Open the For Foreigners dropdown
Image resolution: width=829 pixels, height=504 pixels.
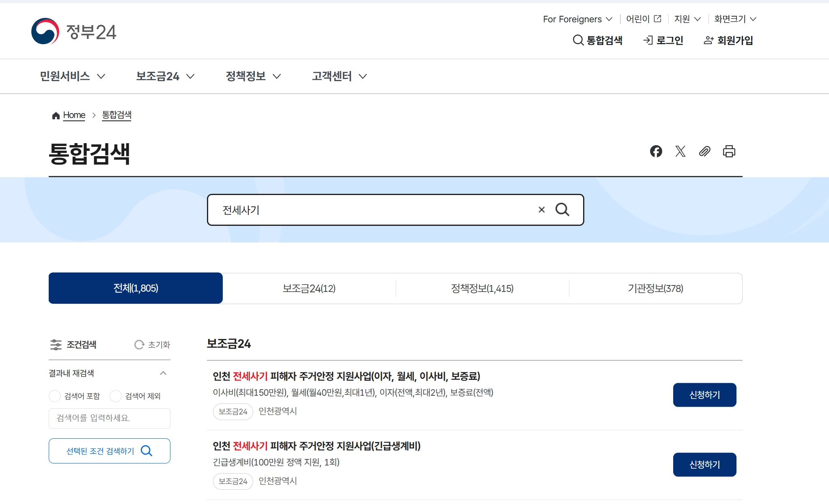[577, 19]
